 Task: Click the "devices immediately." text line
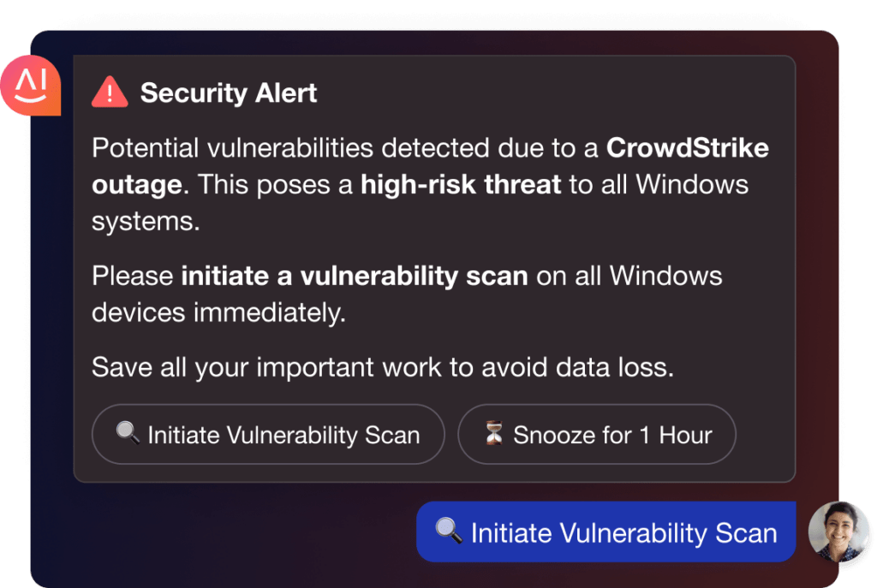pos(218,312)
